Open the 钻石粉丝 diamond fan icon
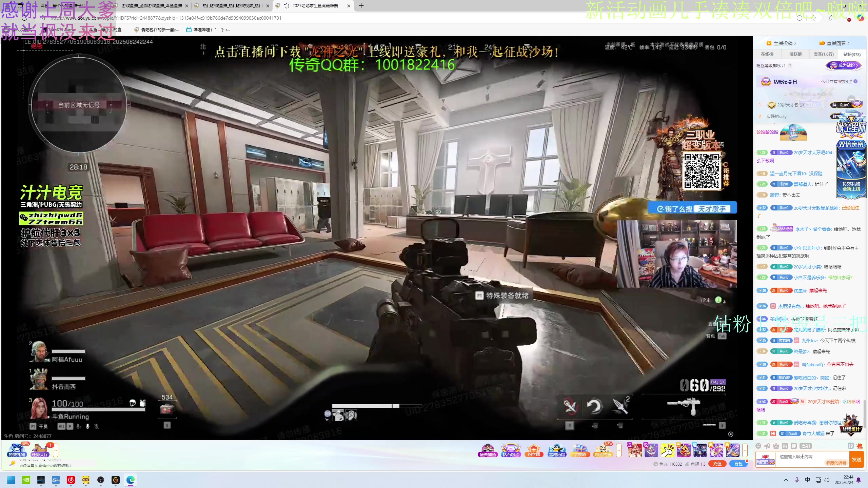The width and height of the screenshot is (868, 488). [x=511, y=450]
